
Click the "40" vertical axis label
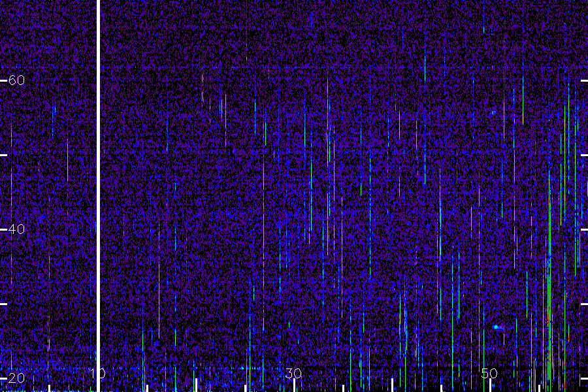(16, 229)
